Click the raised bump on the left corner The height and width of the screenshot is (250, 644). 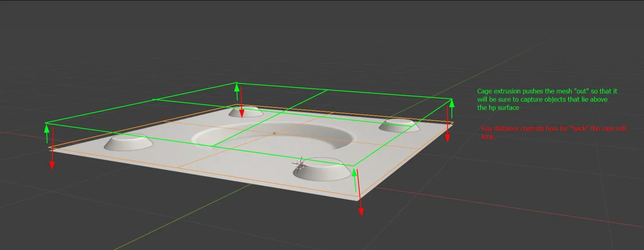pyautogui.click(x=128, y=142)
